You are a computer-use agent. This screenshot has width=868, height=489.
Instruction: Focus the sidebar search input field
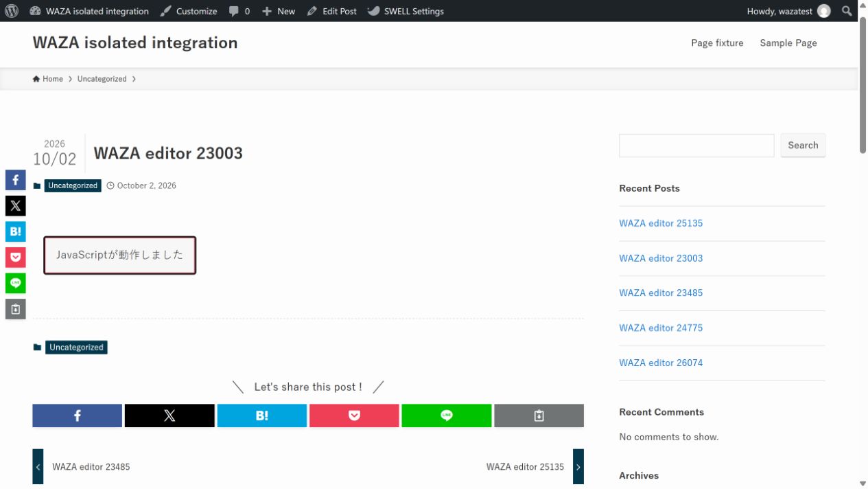pos(696,146)
